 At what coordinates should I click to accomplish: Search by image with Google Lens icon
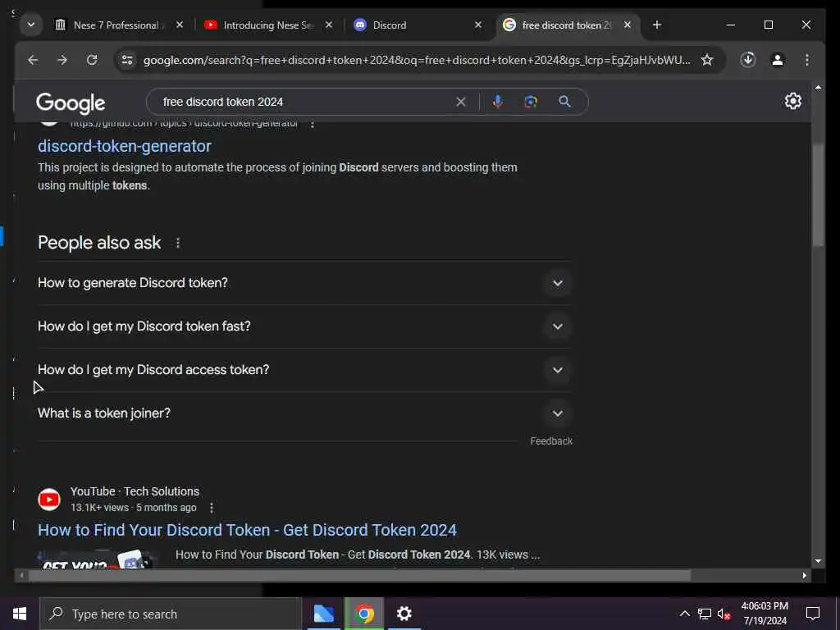point(531,102)
